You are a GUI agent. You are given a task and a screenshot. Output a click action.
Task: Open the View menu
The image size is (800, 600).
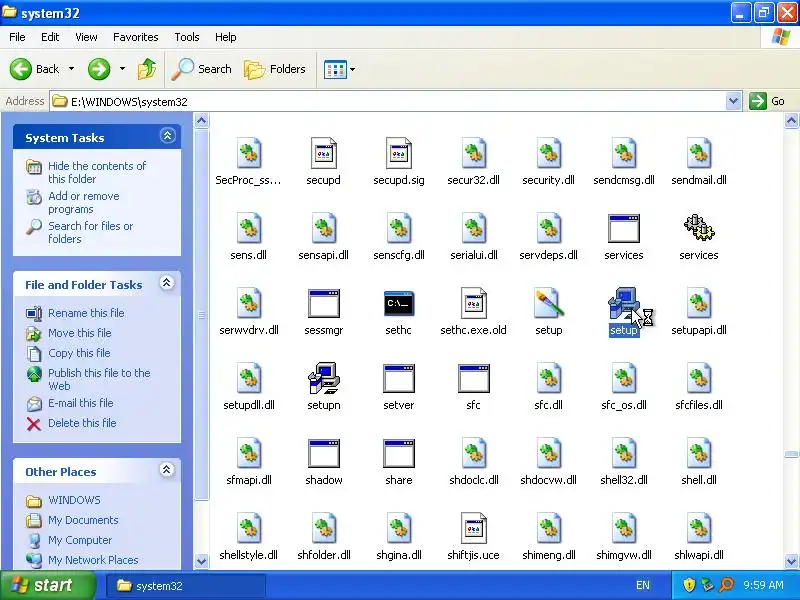click(x=86, y=37)
